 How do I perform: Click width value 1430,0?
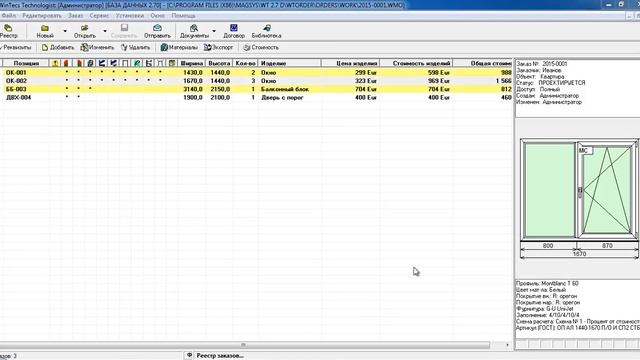193,72
